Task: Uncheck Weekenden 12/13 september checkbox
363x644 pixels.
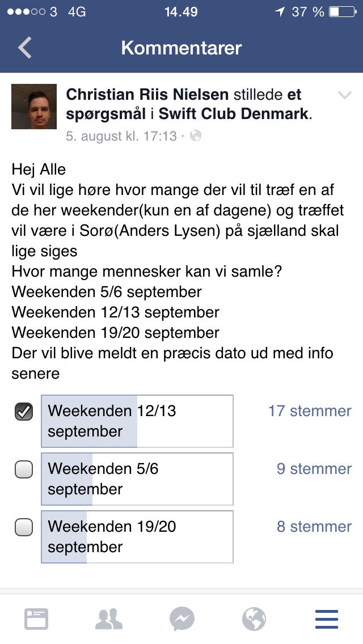Action: (x=23, y=412)
